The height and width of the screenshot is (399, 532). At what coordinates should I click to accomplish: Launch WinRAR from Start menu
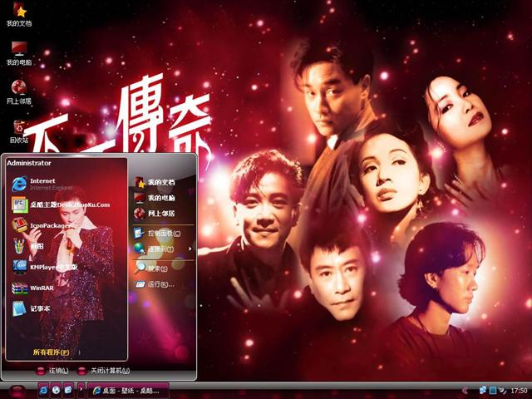click(x=33, y=288)
